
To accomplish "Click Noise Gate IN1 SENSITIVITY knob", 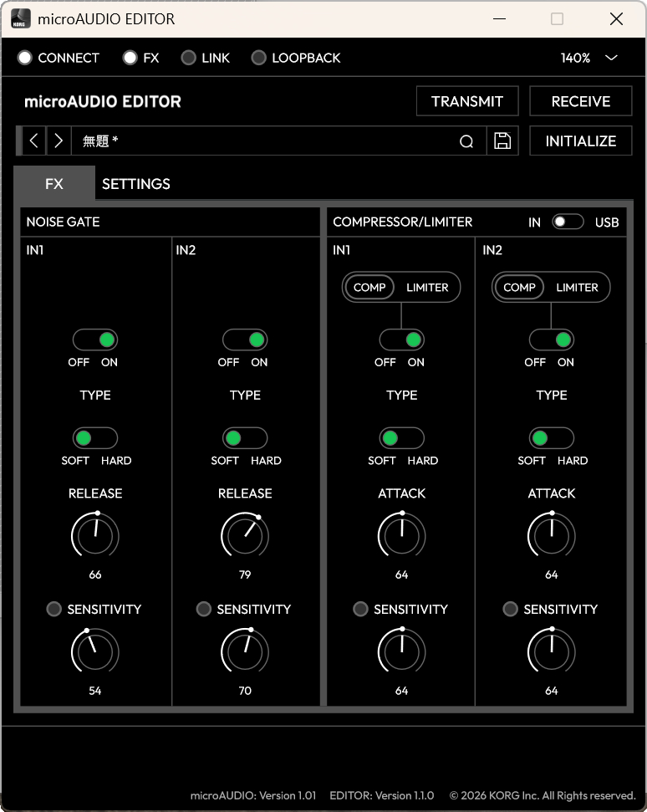I will pyautogui.click(x=95, y=651).
